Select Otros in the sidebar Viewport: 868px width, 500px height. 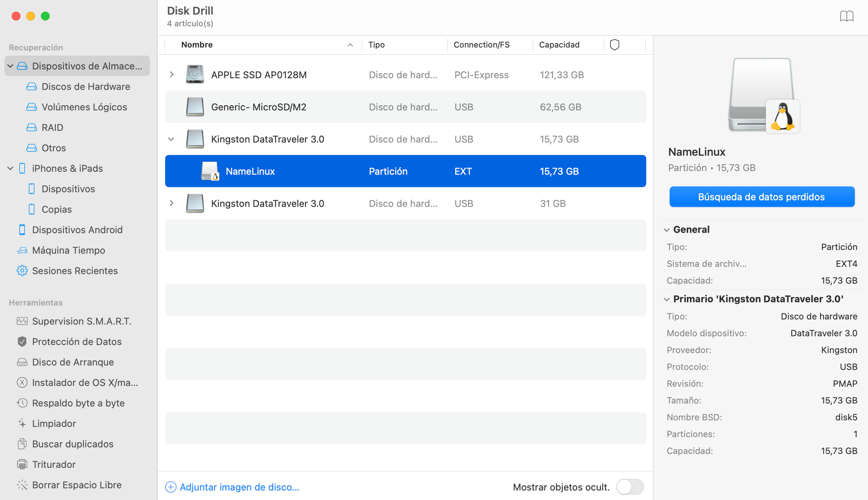click(x=54, y=148)
